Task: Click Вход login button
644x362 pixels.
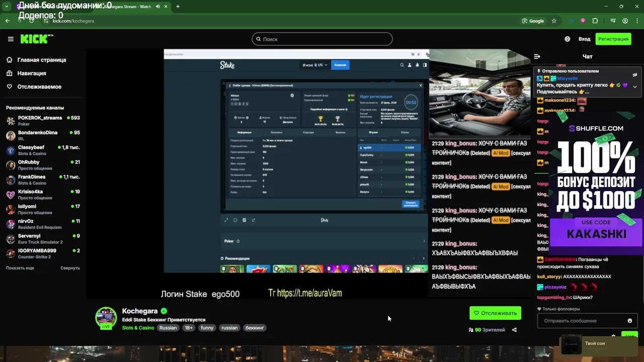Action: pyautogui.click(x=584, y=39)
